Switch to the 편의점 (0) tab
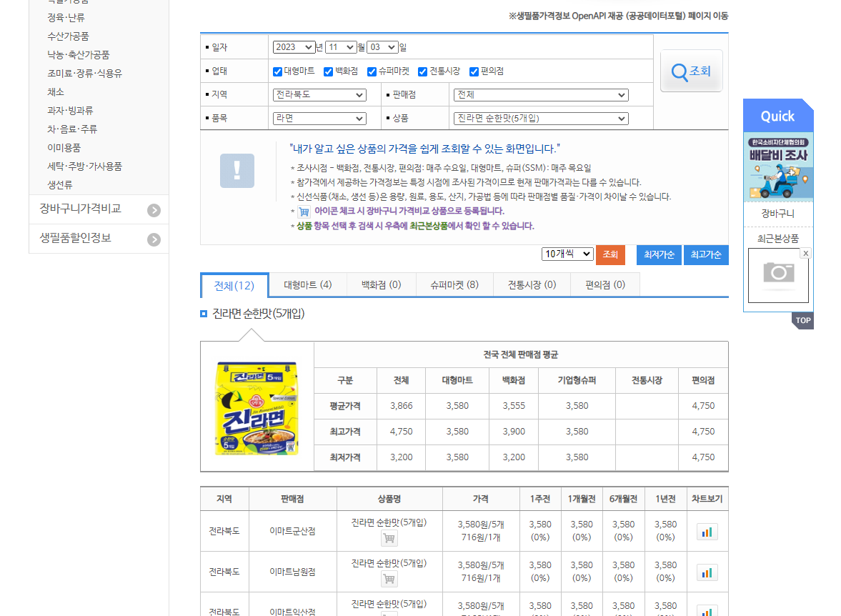Image resolution: width=841 pixels, height=616 pixels. coord(605,285)
